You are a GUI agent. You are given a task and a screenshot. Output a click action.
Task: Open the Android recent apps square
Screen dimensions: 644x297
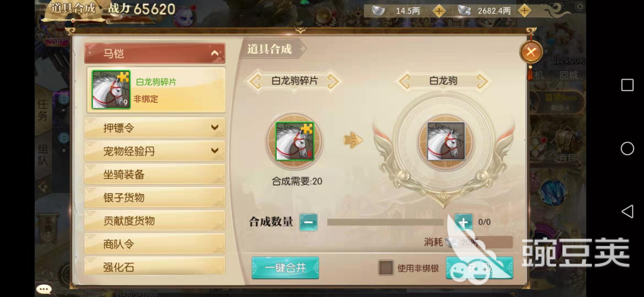pyautogui.click(x=627, y=85)
